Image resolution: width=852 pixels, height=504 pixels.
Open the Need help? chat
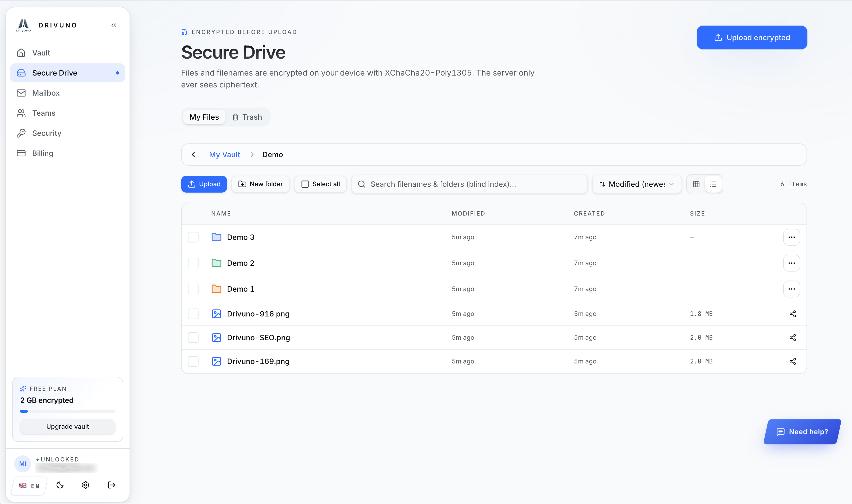point(802,432)
